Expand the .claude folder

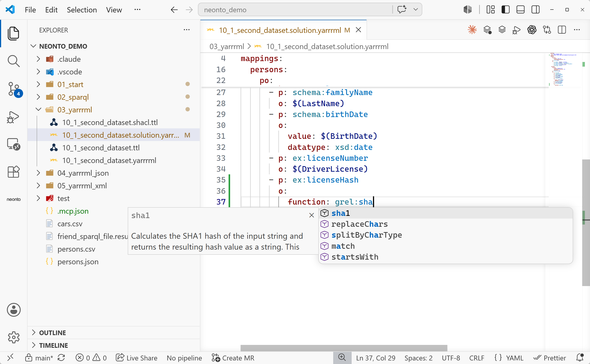[x=38, y=59]
